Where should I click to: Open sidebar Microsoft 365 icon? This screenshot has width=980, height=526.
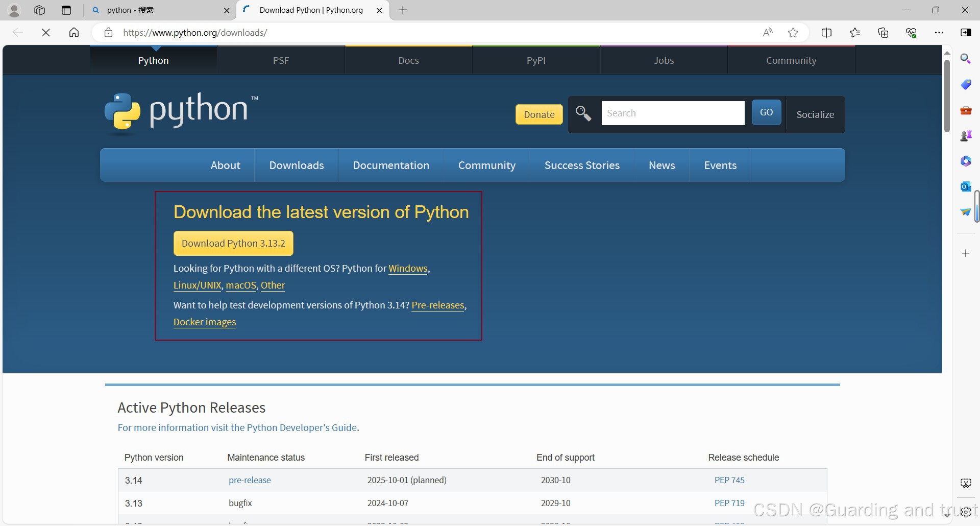click(966, 161)
